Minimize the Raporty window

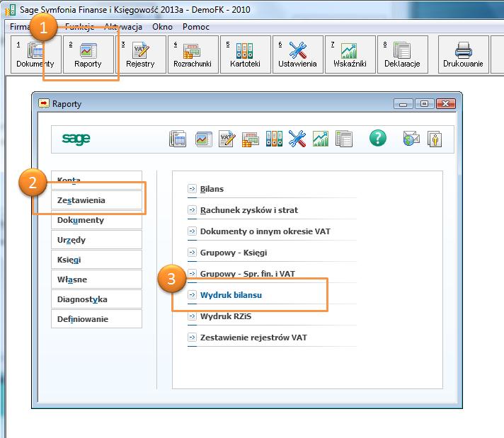(403, 104)
